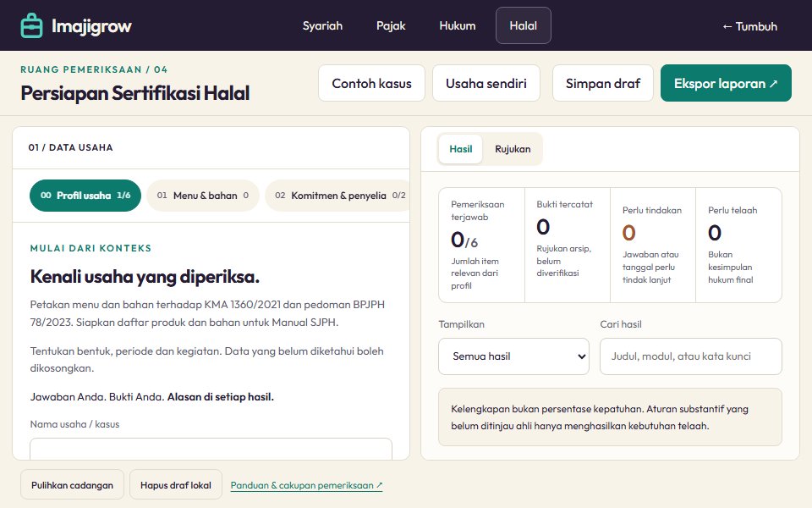This screenshot has width=812, height=508.
Task: Select the Halal navigation tab
Action: (x=523, y=25)
